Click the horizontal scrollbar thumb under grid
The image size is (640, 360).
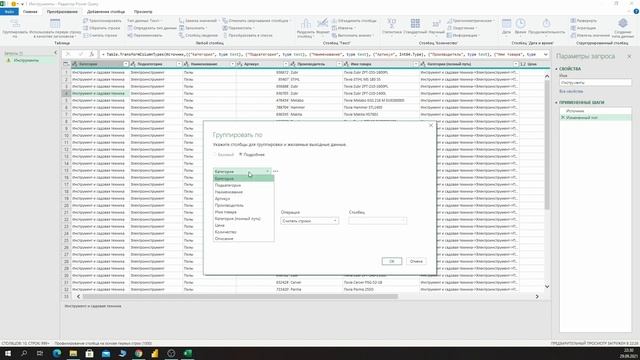[240, 297]
